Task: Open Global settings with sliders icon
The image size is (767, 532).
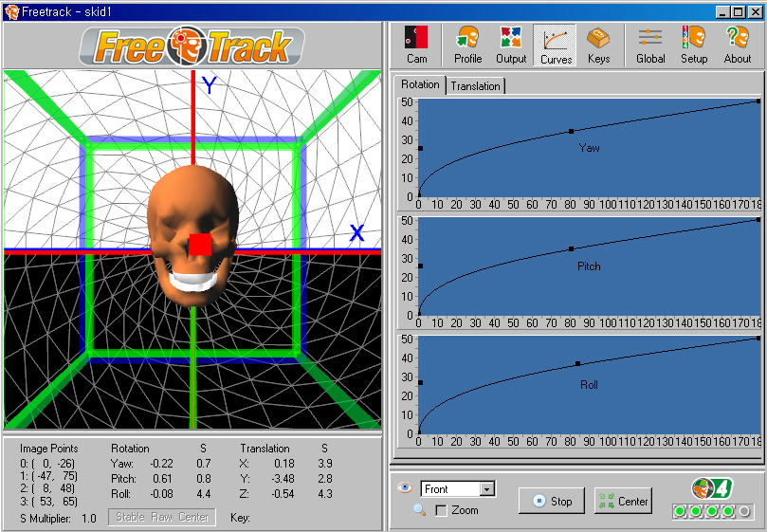Action: pos(650,45)
